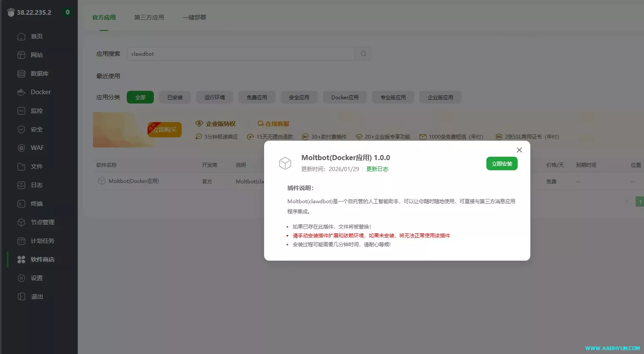
Task: Enable the 免费应用 (Free apps) filter
Action: [x=257, y=97]
